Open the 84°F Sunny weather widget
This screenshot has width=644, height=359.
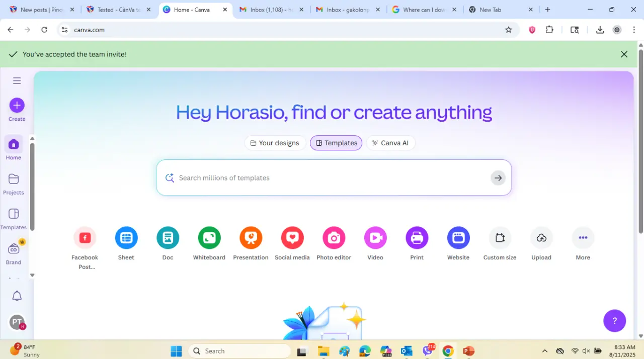[x=25, y=350]
